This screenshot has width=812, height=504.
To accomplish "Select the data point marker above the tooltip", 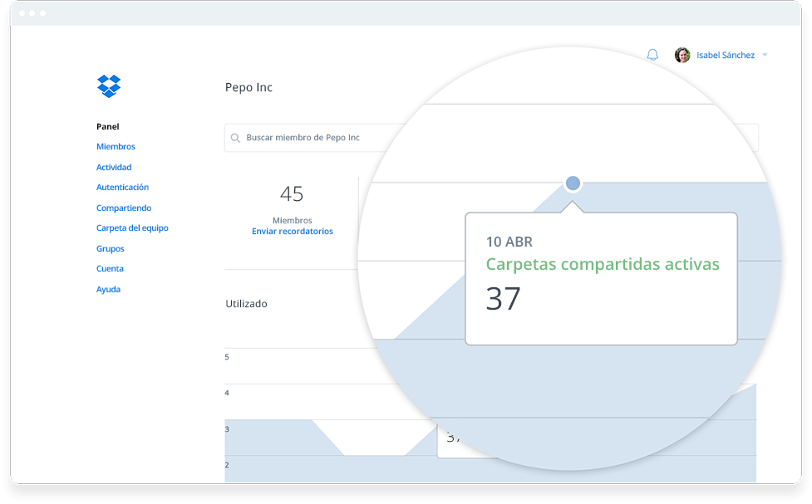I will (573, 181).
